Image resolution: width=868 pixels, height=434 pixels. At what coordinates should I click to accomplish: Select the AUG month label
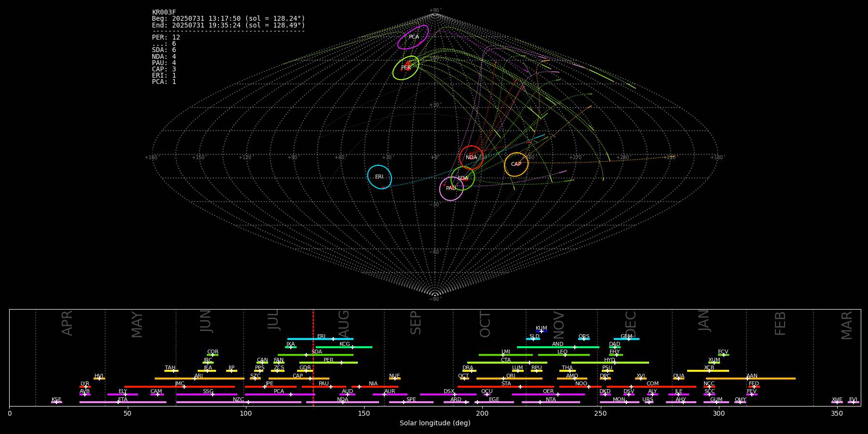[344, 324]
